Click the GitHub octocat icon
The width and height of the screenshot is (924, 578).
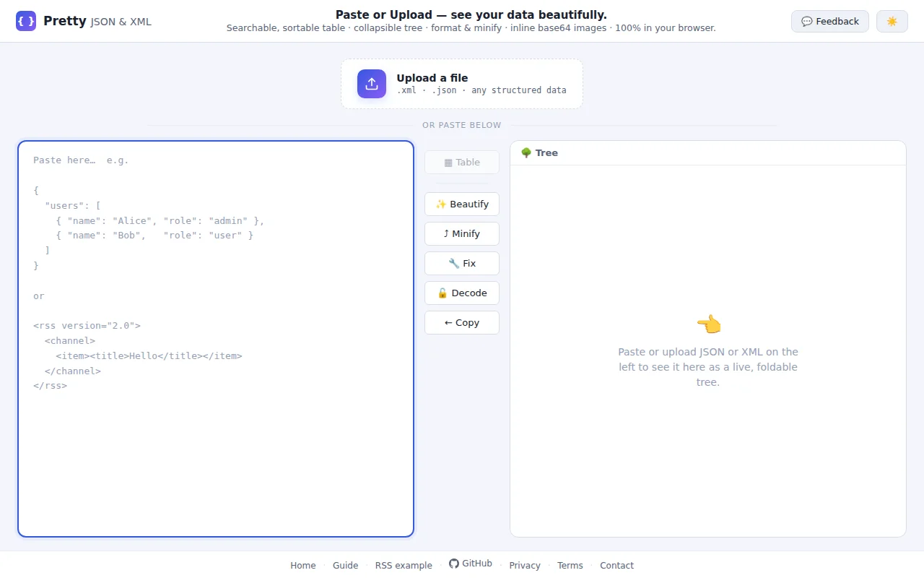pos(454,564)
